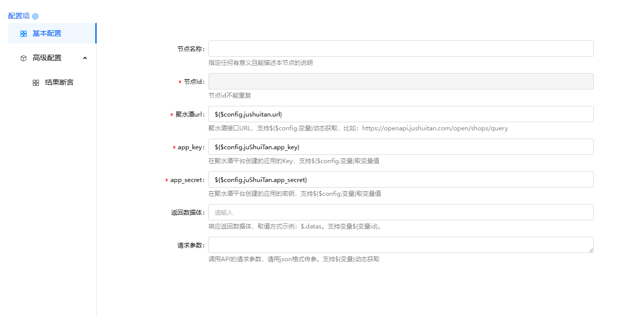Open the 结果断言 configuration page
The image size is (644, 317).
click(x=58, y=82)
